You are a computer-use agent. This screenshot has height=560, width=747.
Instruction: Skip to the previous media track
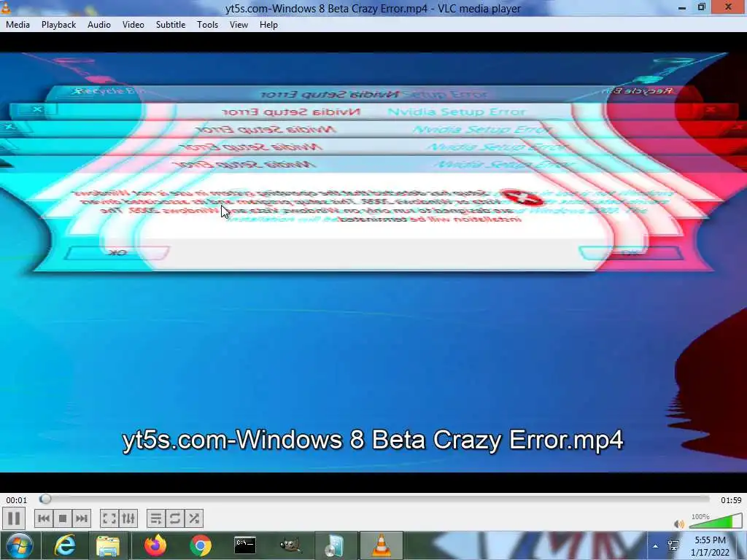coord(43,518)
